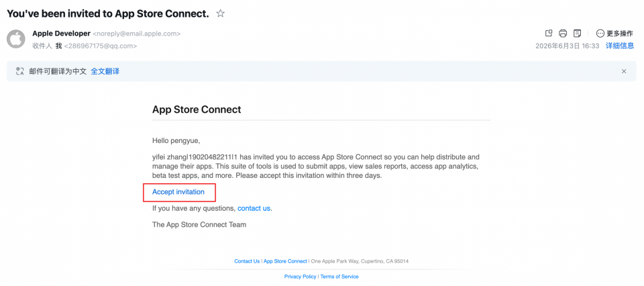Open footer App Store Connect link

(285, 261)
